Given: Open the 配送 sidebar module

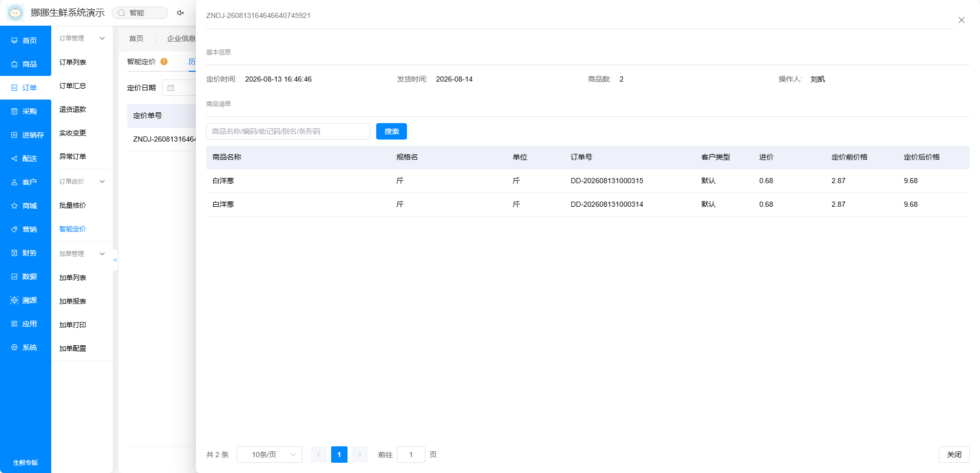Looking at the screenshot, I should coord(25,159).
